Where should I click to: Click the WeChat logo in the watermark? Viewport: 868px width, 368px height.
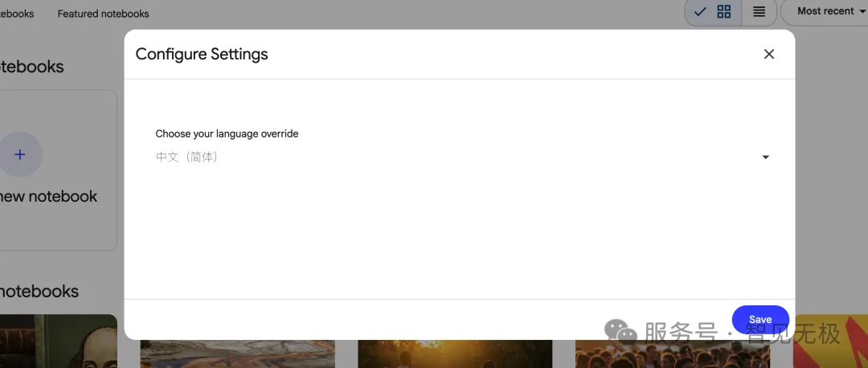point(620,331)
